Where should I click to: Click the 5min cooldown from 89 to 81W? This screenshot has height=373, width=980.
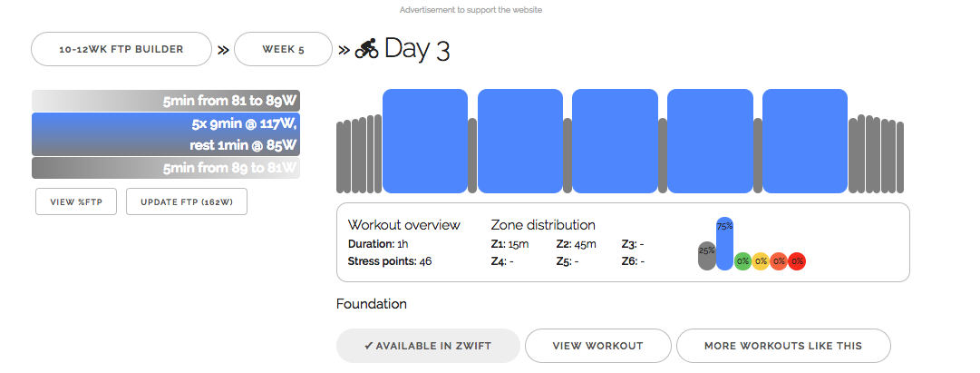[166, 168]
